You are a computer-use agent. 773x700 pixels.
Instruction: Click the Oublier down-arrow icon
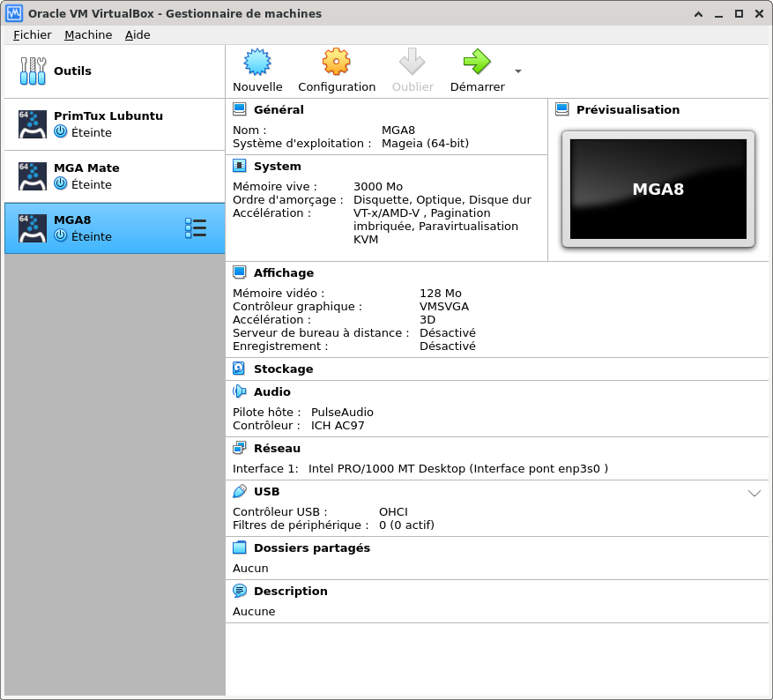pyautogui.click(x=413, y=62)
